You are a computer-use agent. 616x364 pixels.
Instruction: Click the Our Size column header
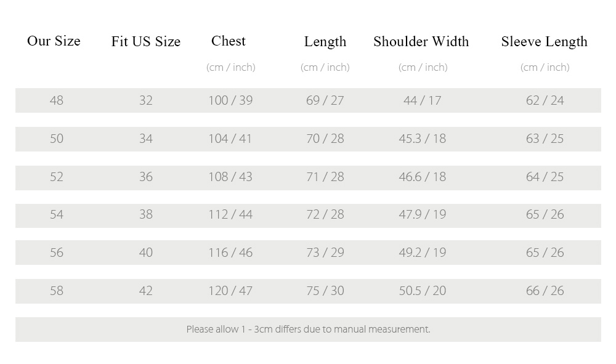(54, 41)
